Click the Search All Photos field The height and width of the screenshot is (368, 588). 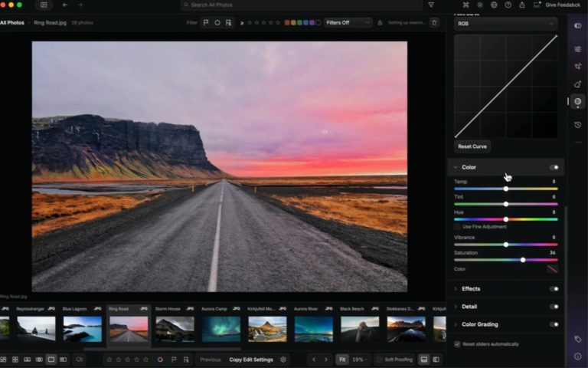click(302, 5)
